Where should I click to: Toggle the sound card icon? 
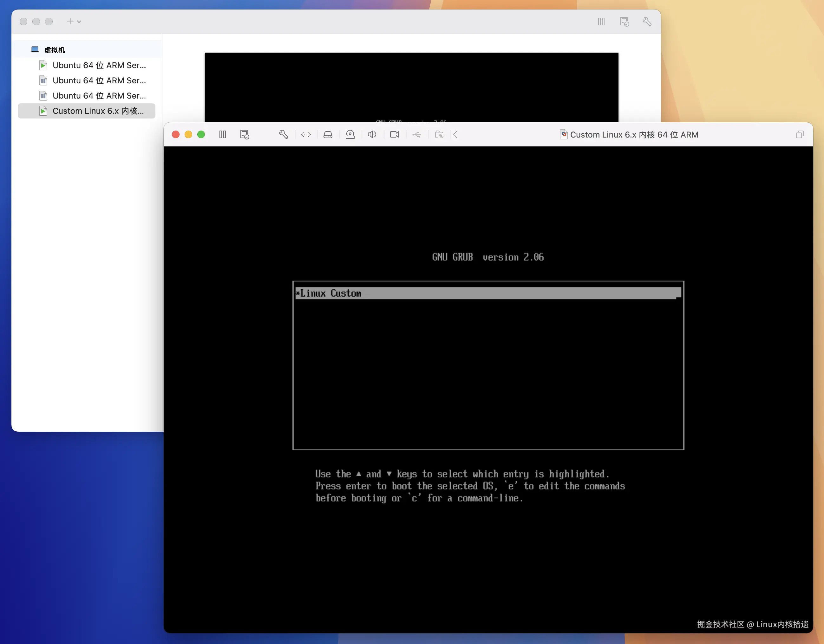(372, 135)
